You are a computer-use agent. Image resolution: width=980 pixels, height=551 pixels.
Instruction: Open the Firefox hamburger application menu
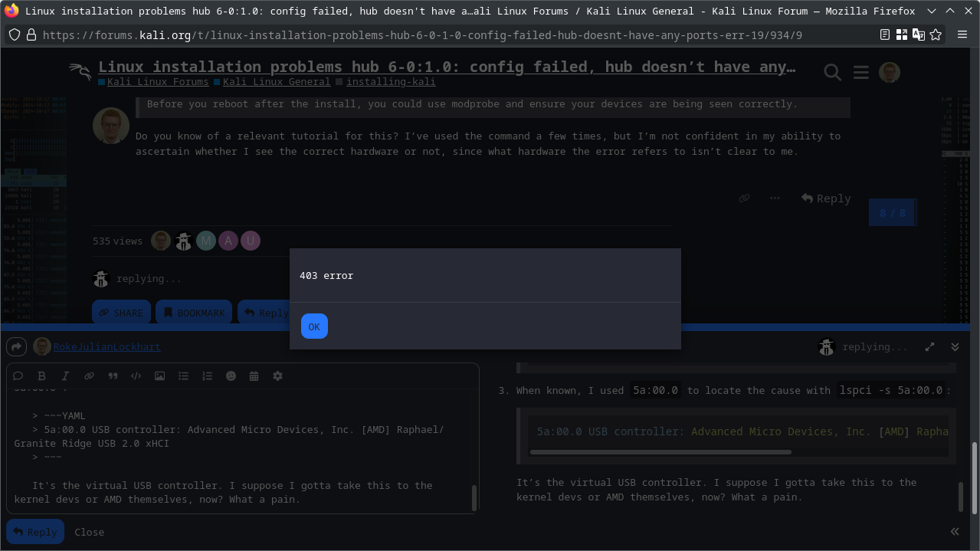(962, 35)
